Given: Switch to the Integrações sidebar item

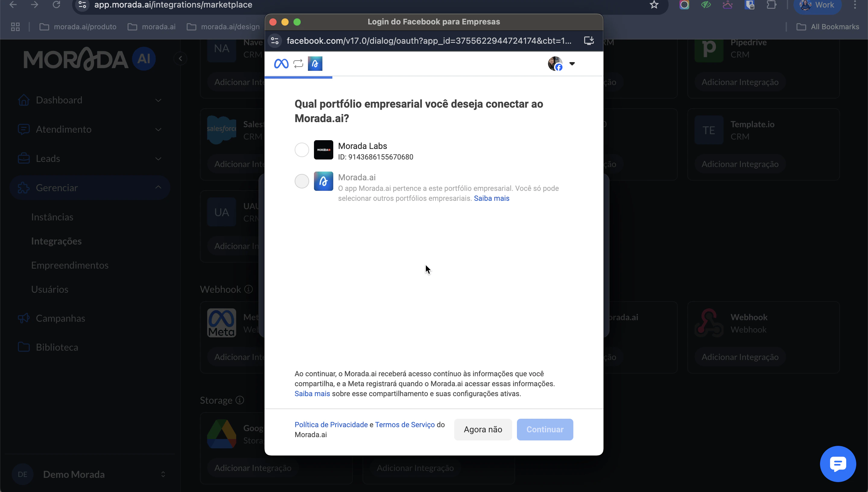Looking at the screenshot, I should click(56, 241).
